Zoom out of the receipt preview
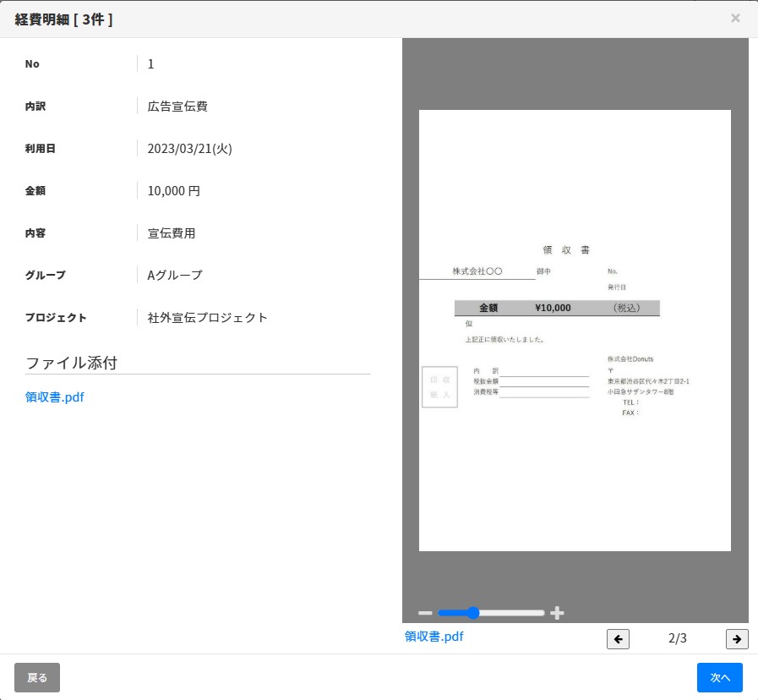Screen dimensions: 758x700 (425, 613)
